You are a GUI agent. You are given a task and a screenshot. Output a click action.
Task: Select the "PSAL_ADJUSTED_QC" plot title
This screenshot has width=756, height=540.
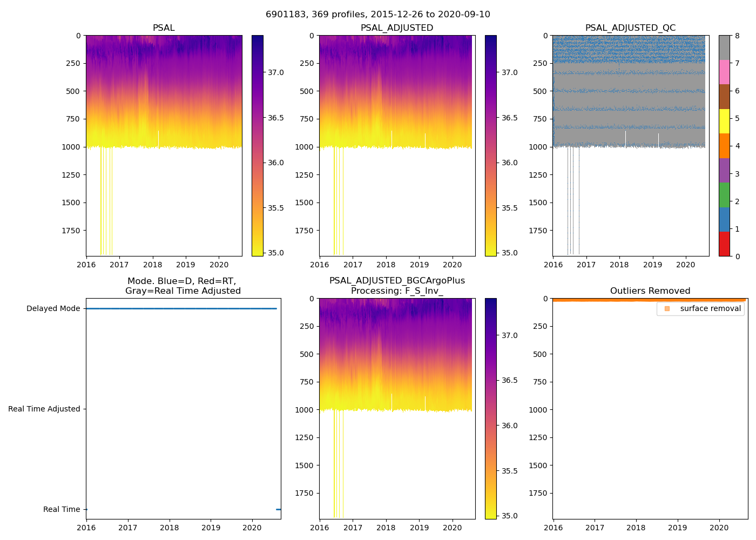point(630,28)
